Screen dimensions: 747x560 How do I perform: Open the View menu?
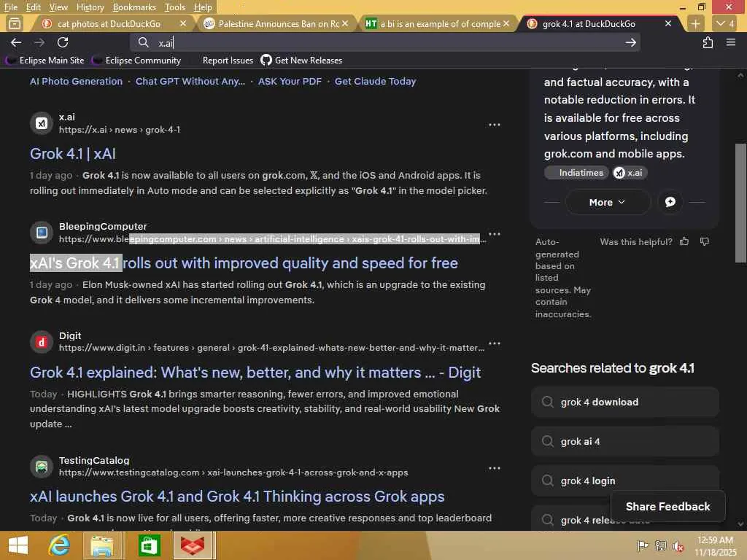pos(58,7)
